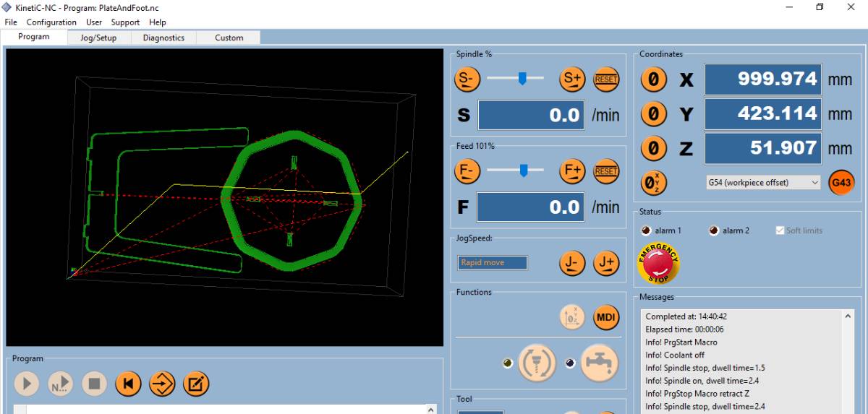868x414 pixels.
Task: Click the Y coordinate value 423.114
Action: tap(762, 113)
